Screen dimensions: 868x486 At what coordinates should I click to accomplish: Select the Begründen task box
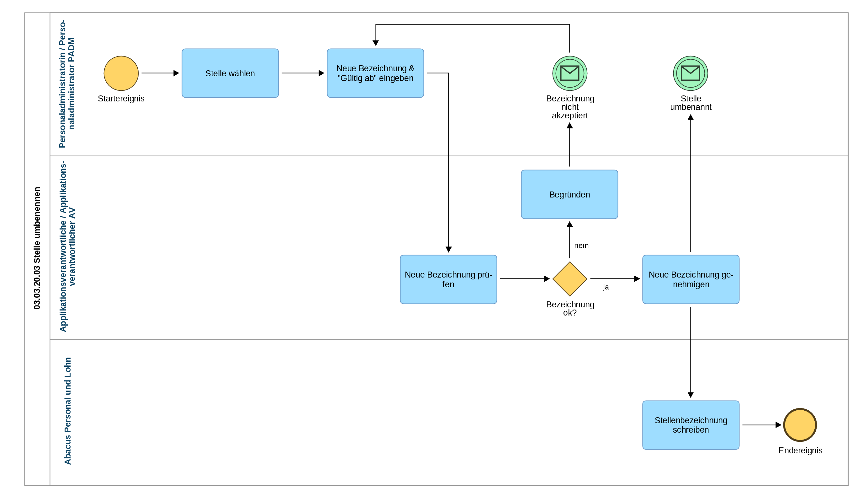pyautogui.click(x=569, y=194)
